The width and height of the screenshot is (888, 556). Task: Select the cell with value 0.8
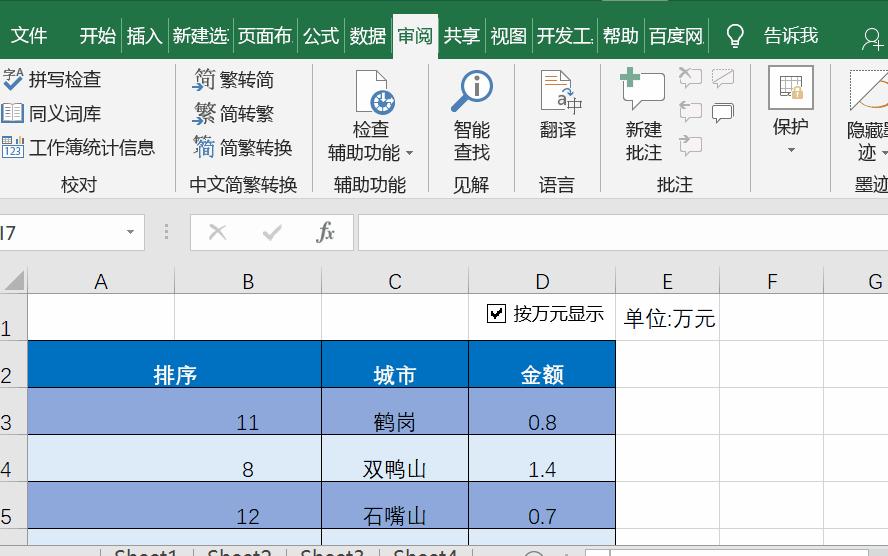pos(543,412)
